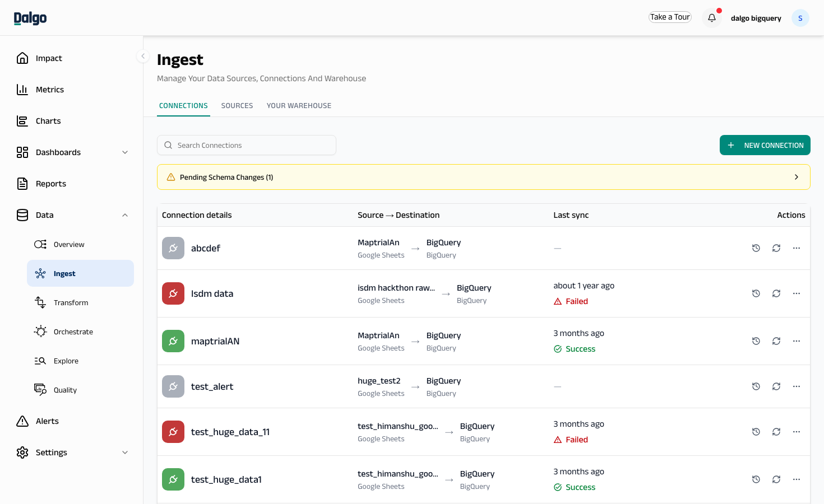The image size is (824, 504).
Task: Open more actions for test_huge_data1
Action: tap(797, 479)
